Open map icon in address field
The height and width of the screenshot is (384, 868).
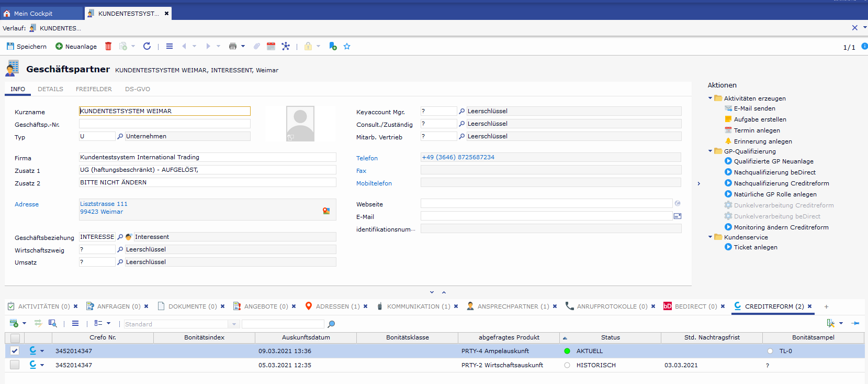(x=326, y=211)
